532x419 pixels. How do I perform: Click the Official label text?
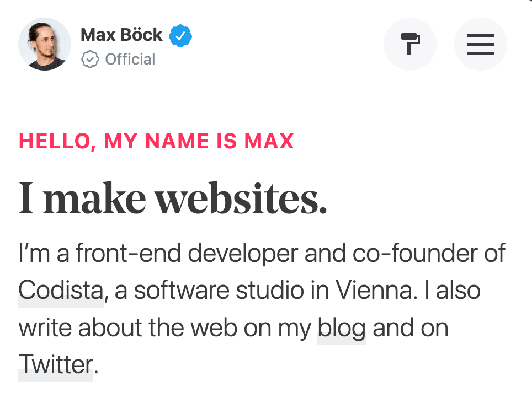130,60
